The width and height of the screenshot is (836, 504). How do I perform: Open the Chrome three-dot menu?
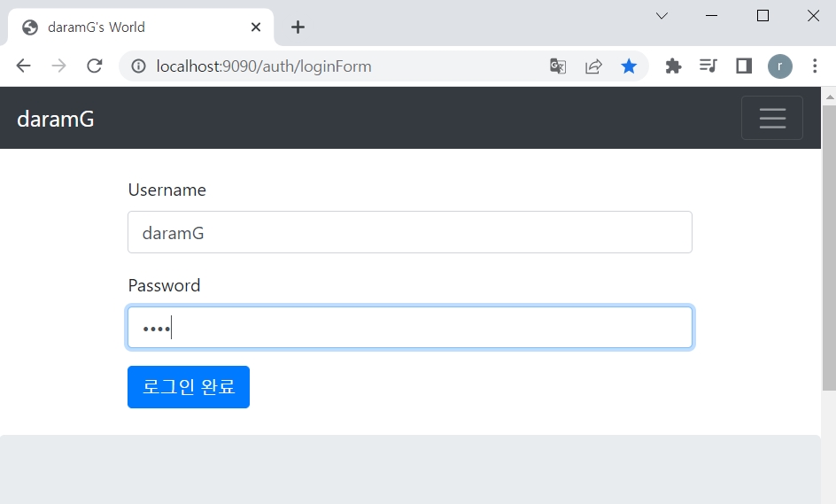tap(815, 66)
